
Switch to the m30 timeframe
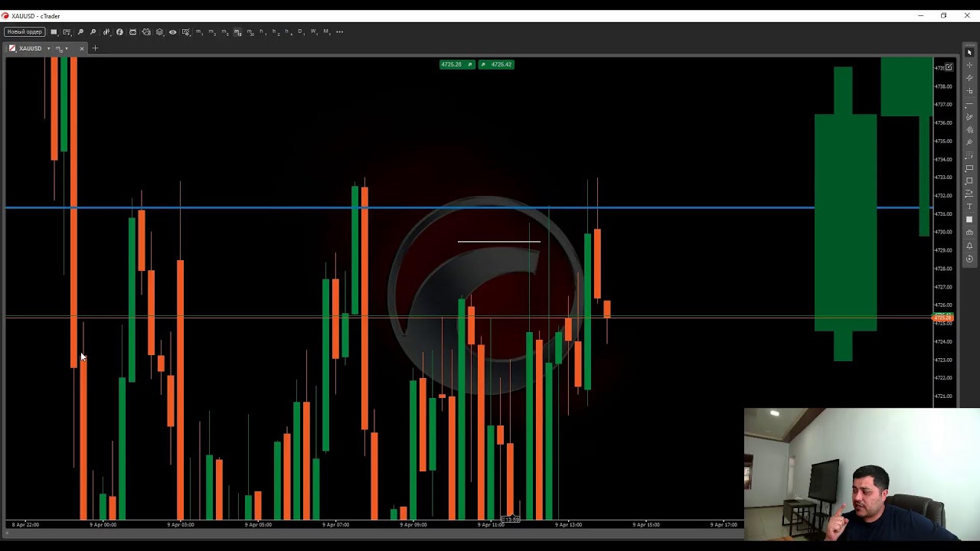(x=250, y=32)
